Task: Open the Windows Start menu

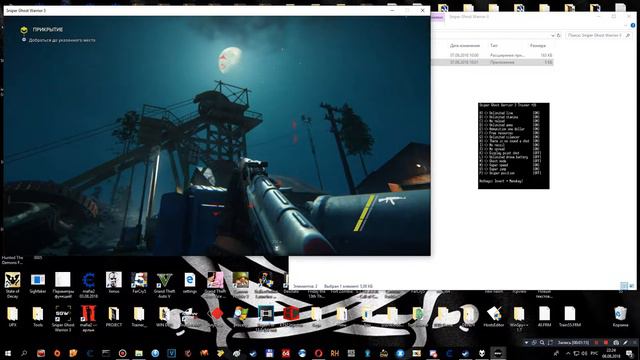Action: [x=7, y=353]
